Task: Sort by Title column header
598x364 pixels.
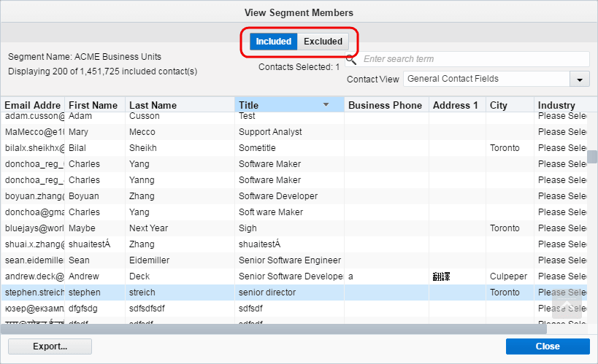Action: pyautogui.click(x=289, y=105)
